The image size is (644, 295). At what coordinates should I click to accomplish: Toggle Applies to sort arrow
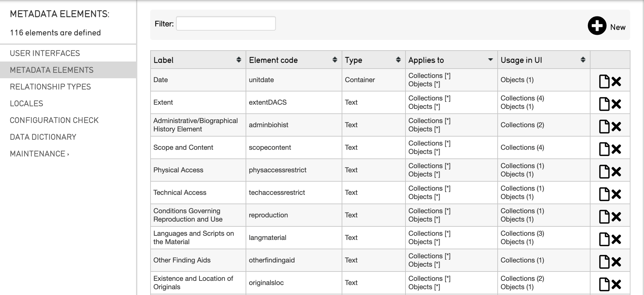[490, 60]
